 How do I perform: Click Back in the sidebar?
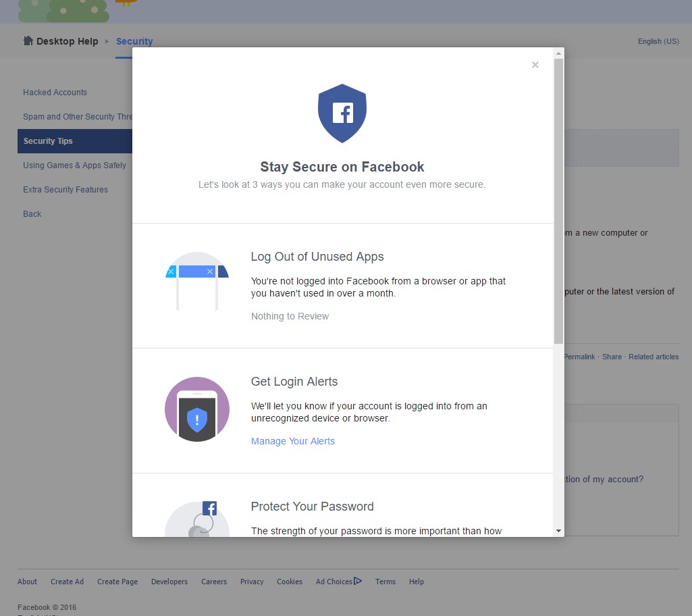point(32,213)
